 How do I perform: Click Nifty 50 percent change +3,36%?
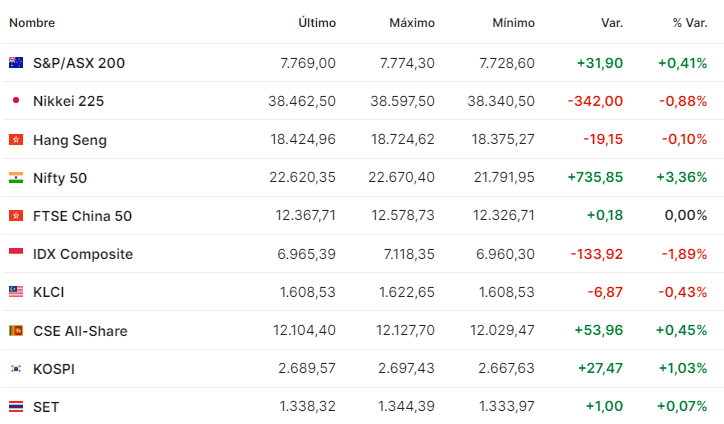point(682,178)
